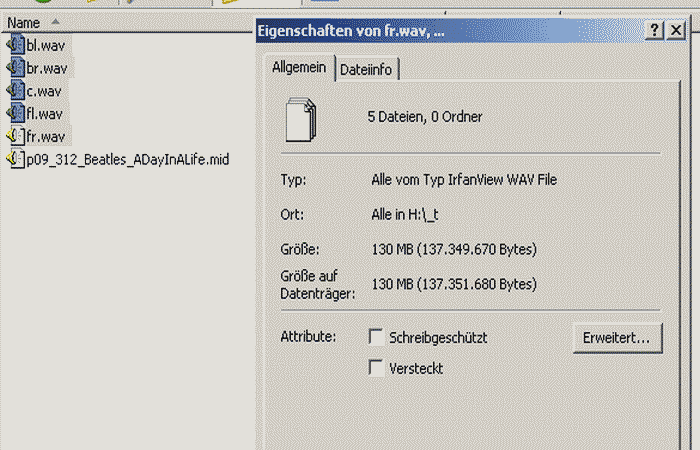Click the stacked files icon in properties
700x450 pixels.
pyautogui.click(x=301, y=117)
